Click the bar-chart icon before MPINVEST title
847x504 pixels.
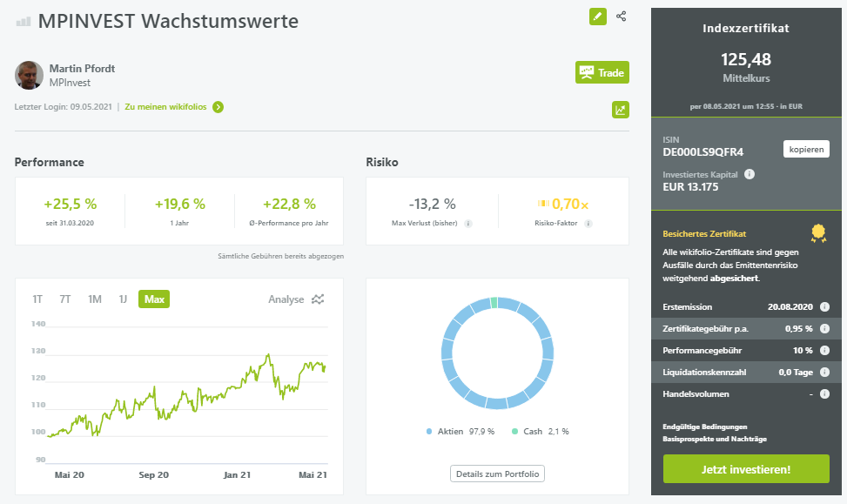point(24,22)
